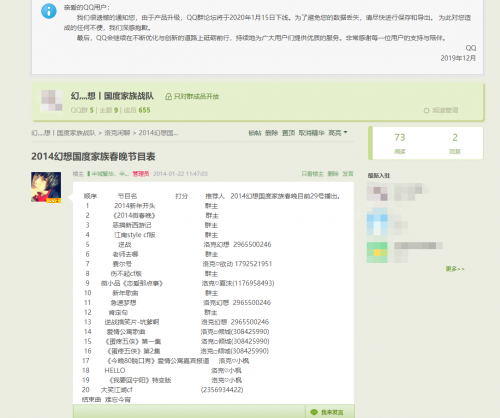Open the first member avatar in the sidebar

[x=377, y=193]
